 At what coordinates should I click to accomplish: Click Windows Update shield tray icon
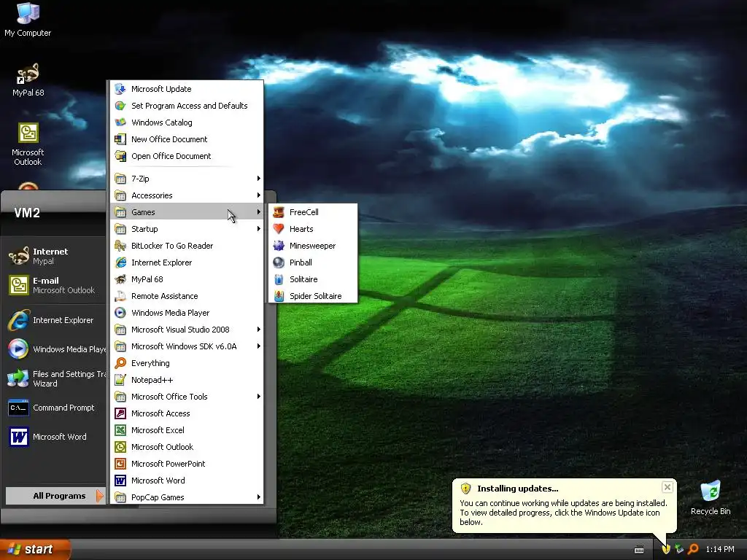click(666, 549)
